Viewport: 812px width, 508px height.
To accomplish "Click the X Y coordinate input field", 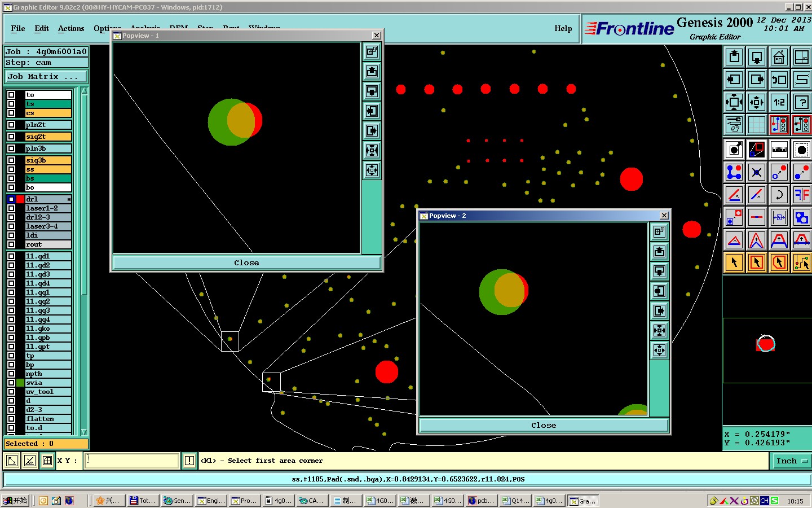I will (132, 461).
